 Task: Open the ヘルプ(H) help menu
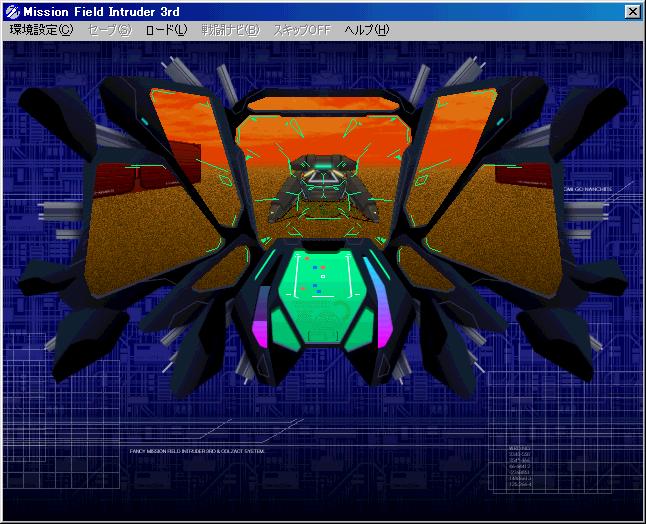(367, 30)
